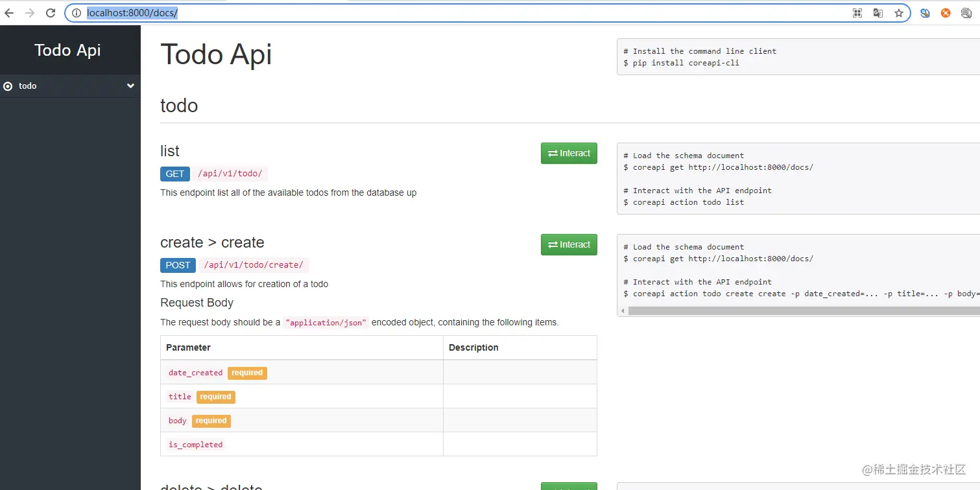Click Interact button for create endpoint

point(569,244)
